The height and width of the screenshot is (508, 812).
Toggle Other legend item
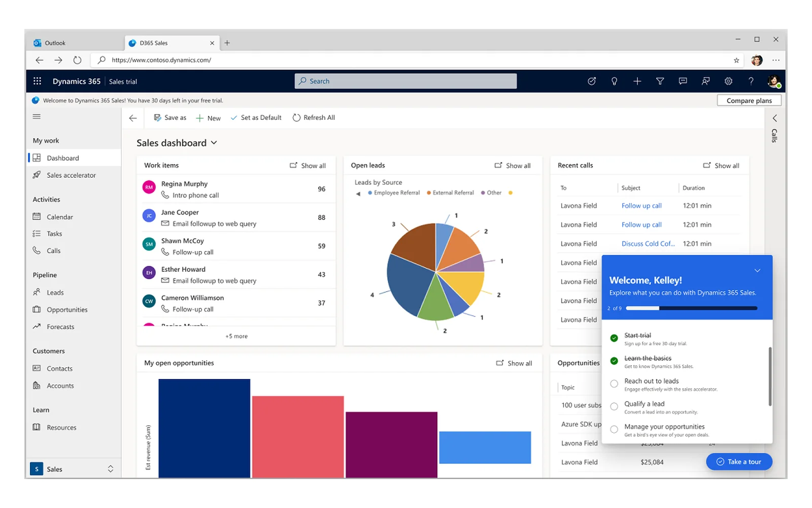coord(491,193)
